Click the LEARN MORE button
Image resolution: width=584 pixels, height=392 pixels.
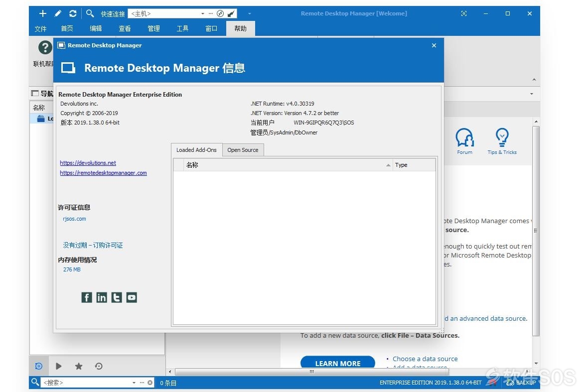[x=338, y=363]
